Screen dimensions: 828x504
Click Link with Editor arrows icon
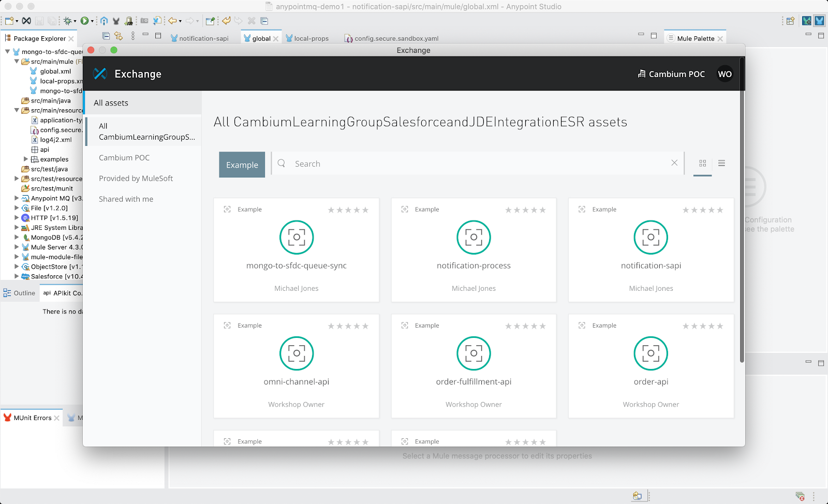click(119, 36)
